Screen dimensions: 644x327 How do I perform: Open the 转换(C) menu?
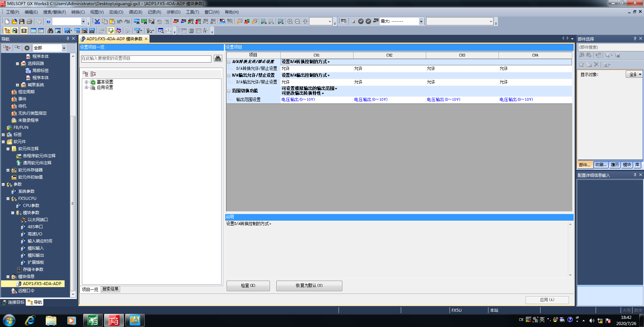(78, 12)
